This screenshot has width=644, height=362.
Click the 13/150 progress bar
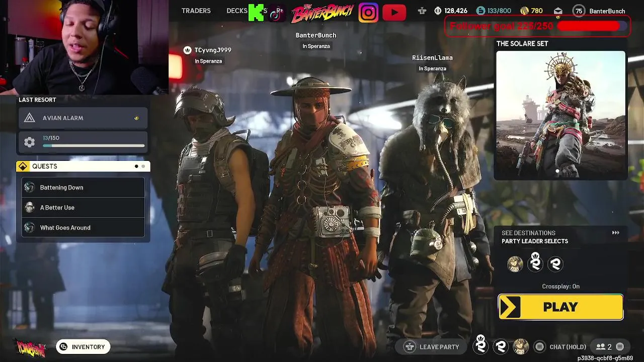tap(94, 146)
